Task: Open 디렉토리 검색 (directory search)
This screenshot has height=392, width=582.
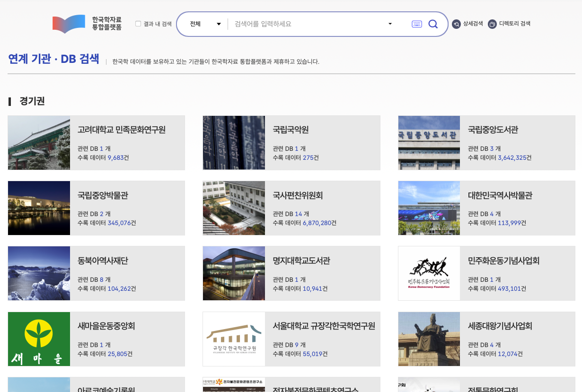Action: (x=509, y=24)
